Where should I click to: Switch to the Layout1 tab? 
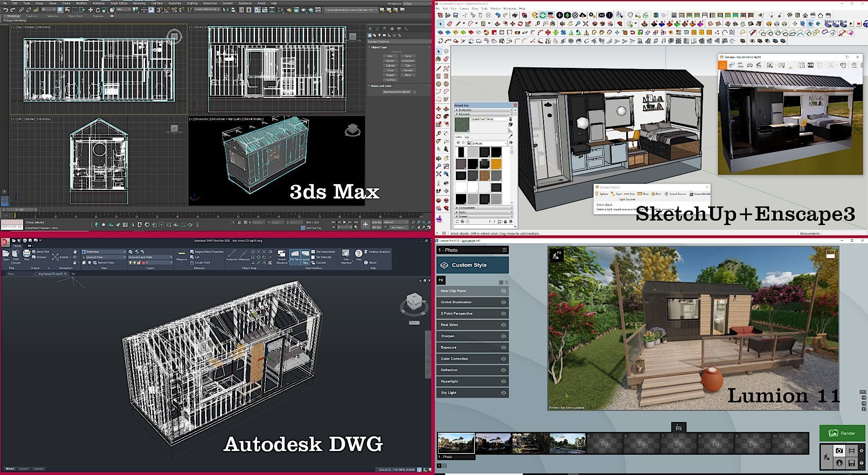pos(24,469)
